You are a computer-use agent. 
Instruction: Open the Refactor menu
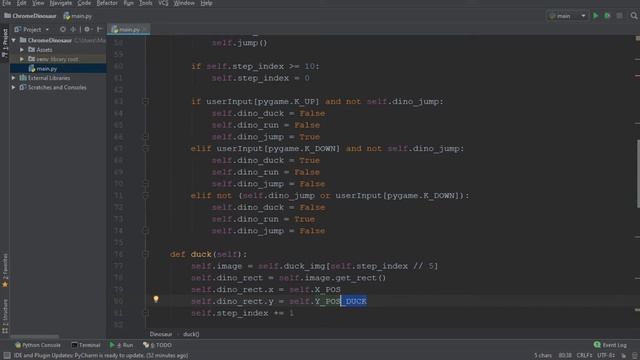107,3
